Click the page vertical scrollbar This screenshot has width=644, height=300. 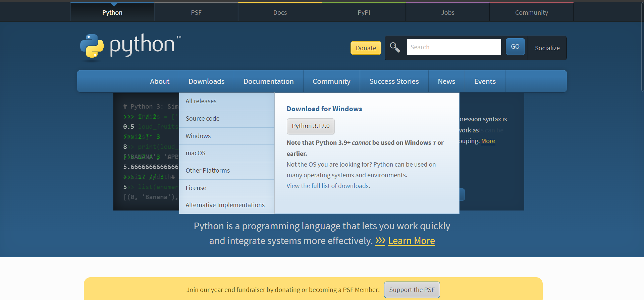click(642, 47)
